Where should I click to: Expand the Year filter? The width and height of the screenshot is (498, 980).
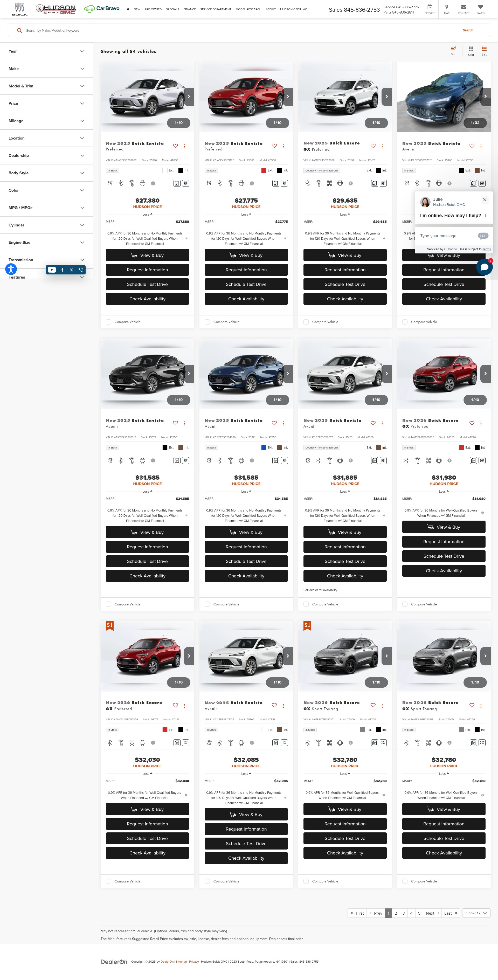coord(46,51)
